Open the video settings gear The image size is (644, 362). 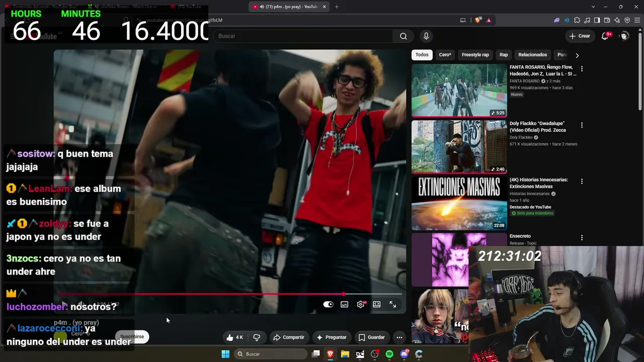point(361,304)
